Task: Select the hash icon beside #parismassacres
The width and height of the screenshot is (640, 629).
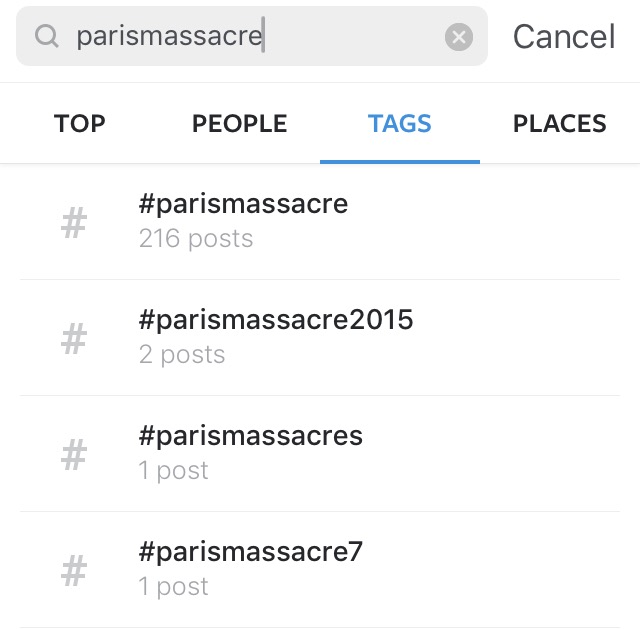Action: [x=73, y=455]
